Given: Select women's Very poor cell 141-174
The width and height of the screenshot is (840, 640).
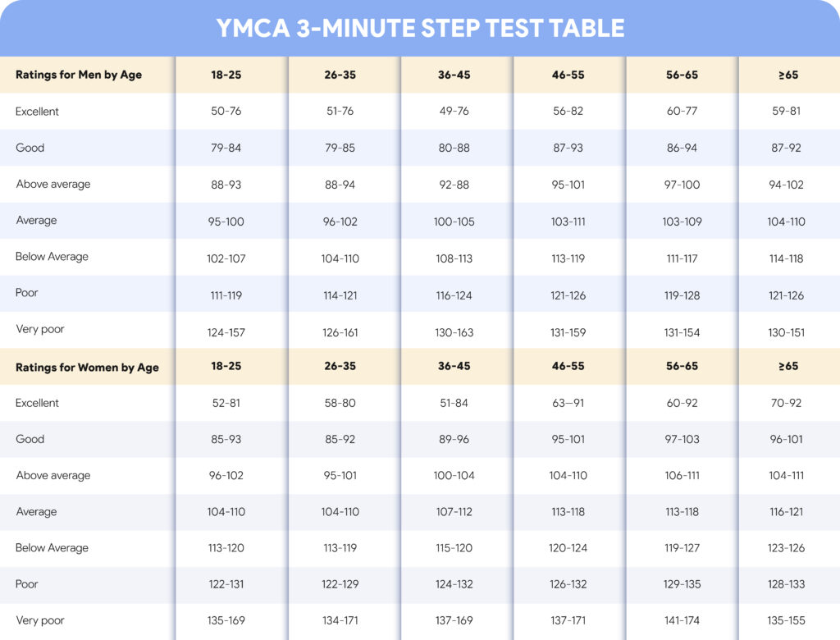Looking at the screenshot, I should 682,620.
